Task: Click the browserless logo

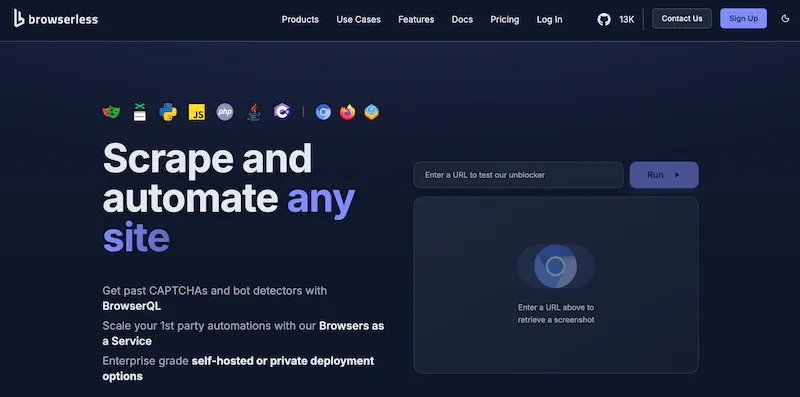Action: tap(56, 19)
